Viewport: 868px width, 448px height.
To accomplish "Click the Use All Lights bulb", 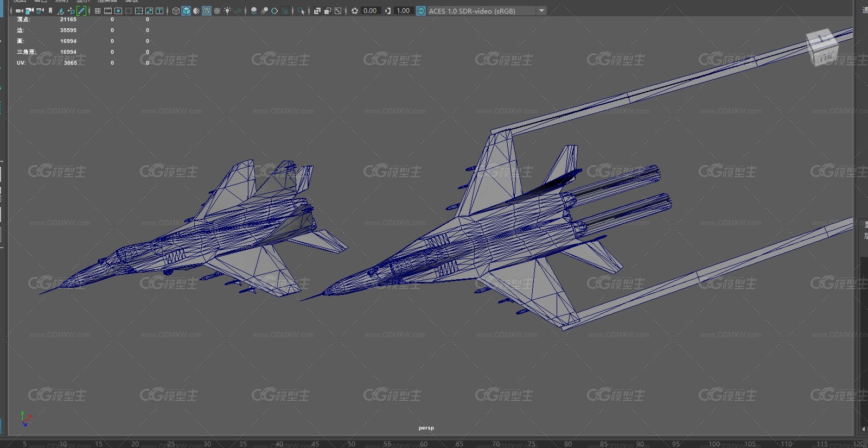I will (x=227, y=11).
